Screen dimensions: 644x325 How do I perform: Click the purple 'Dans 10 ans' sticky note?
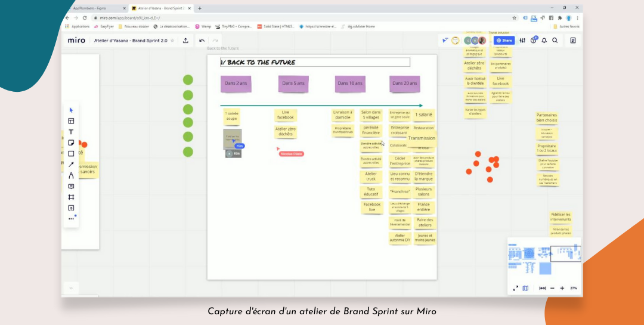pyautogui.click(x=350, y=83)
